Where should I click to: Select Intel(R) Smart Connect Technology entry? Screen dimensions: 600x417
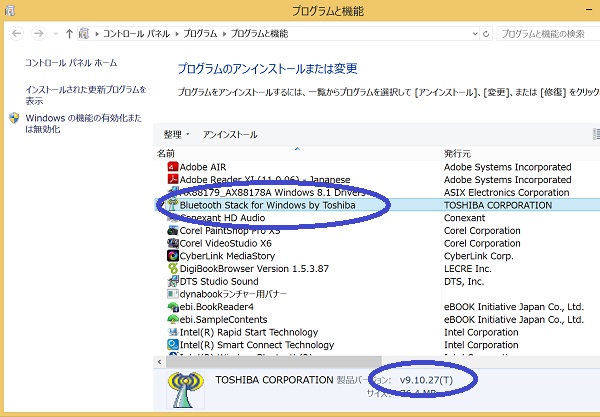(x=257, y=345)
